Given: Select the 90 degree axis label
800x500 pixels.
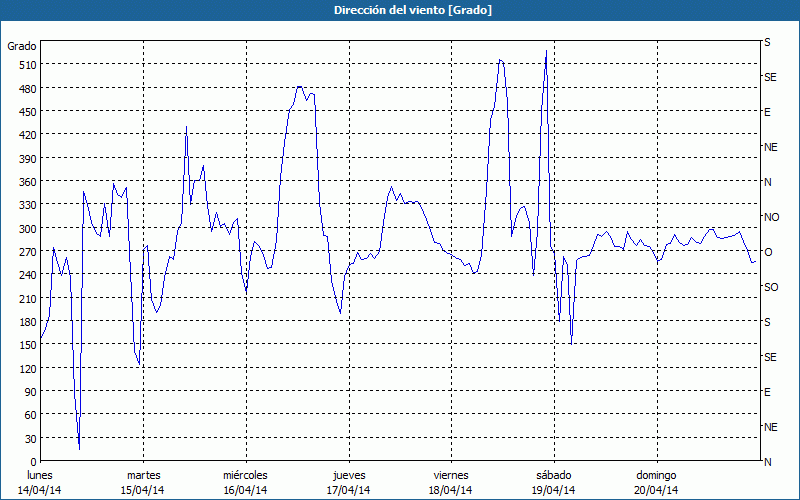Looking at the screenshot, I should 29,392.
